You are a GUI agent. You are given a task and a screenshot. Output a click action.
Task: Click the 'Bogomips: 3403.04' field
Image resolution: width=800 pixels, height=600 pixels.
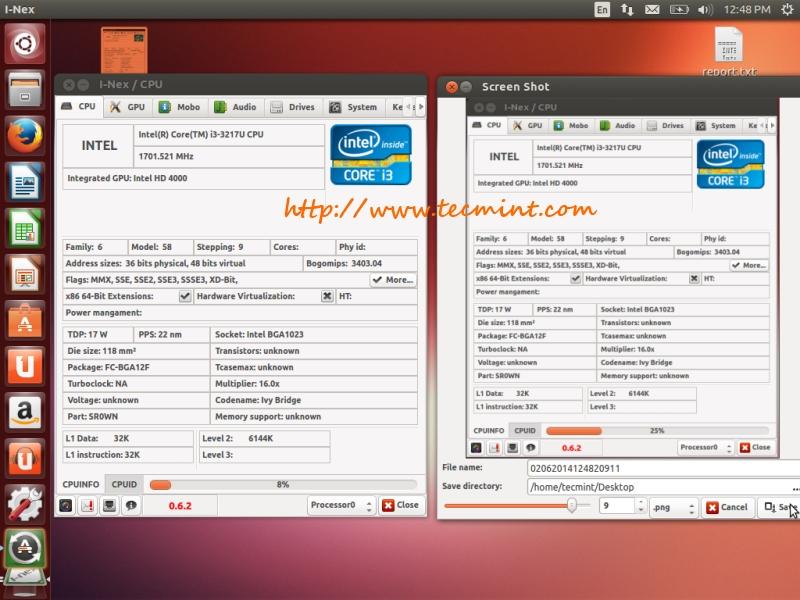pyautogui.click(x=361, y=263)
